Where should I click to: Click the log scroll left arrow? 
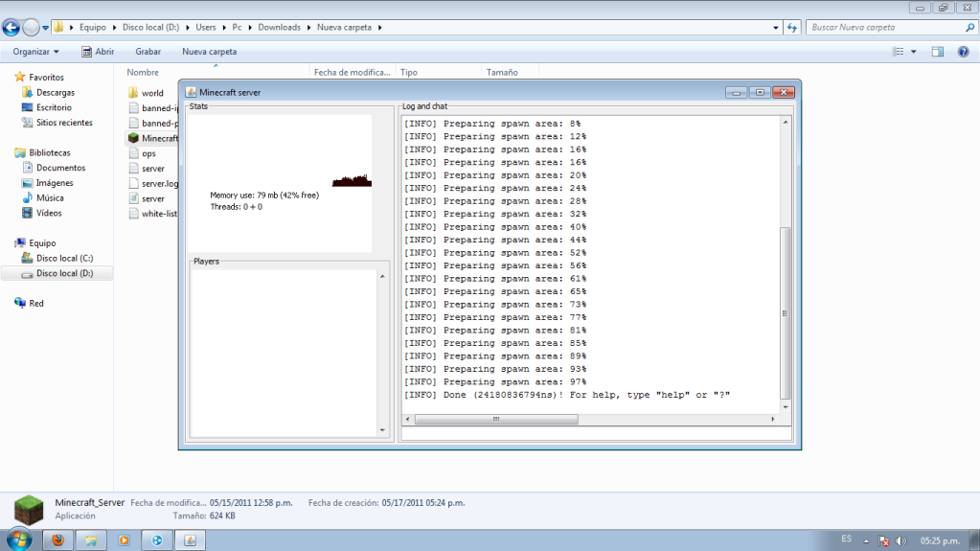point(407,419)
